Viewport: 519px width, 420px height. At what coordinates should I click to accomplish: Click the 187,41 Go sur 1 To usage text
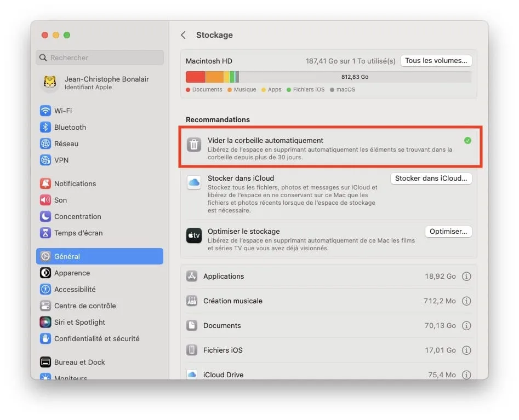pyautogui.click(x=351, y=61)
